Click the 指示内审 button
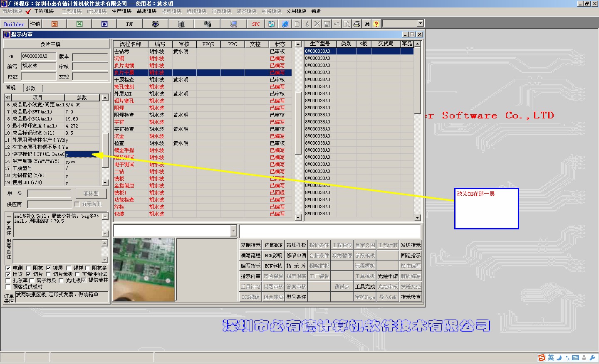This screenshot has height=364, width=599. 250,276
